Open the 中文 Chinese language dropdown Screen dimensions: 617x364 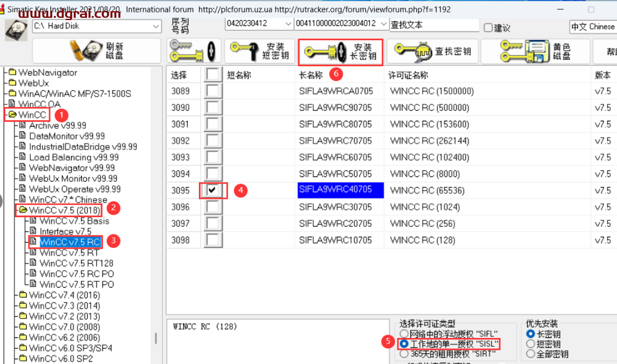(x=593, y=27)
